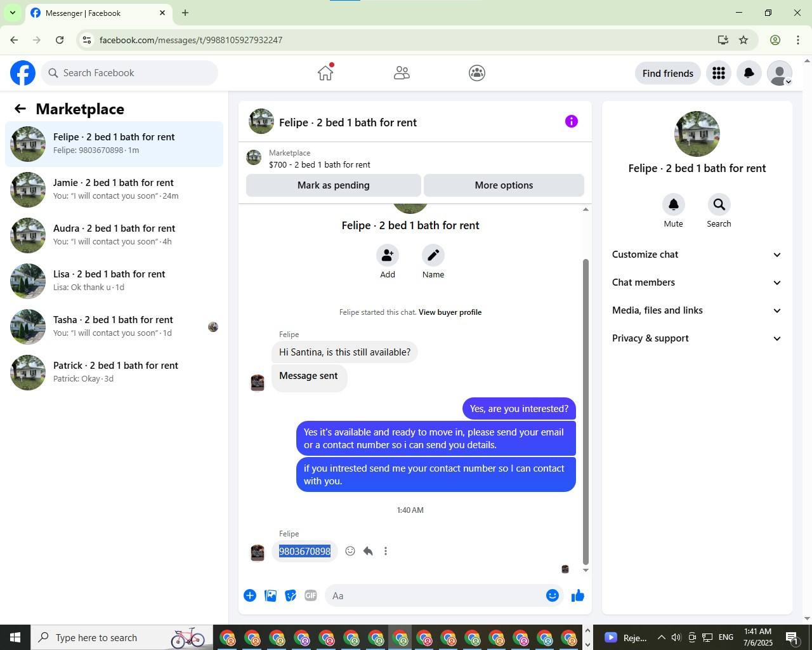View site information icon in address bar
812x650 pixels.
(x=87, y=40)
